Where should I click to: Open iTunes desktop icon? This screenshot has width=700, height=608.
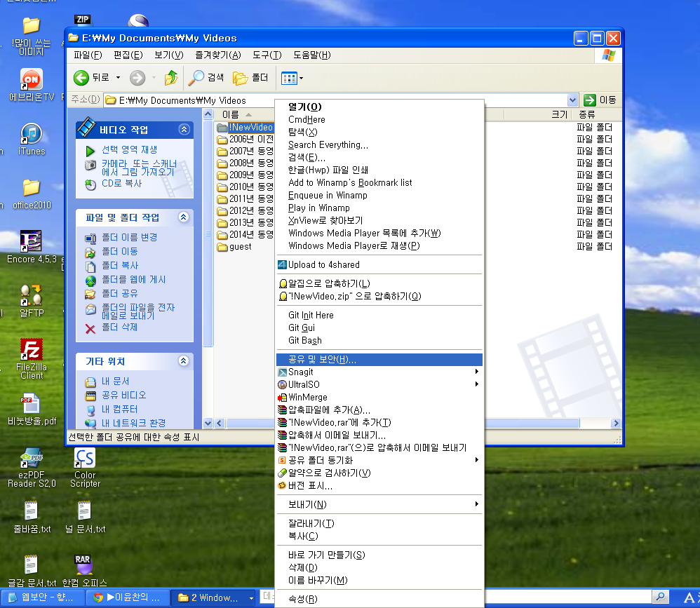32,140
